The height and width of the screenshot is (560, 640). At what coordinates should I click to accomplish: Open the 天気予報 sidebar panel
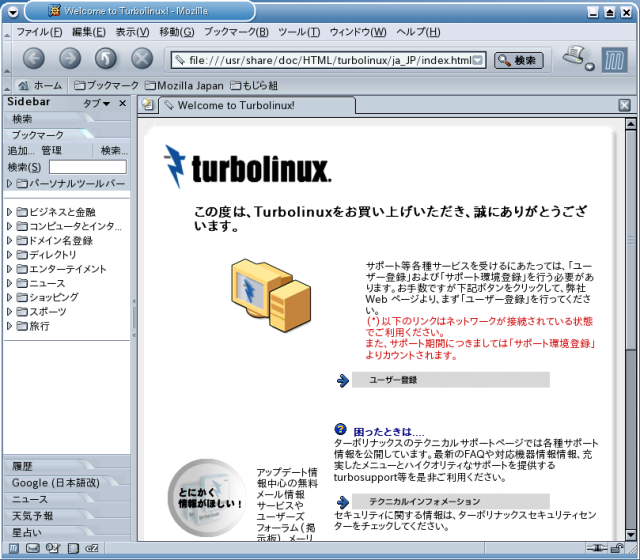click(49, 516)
